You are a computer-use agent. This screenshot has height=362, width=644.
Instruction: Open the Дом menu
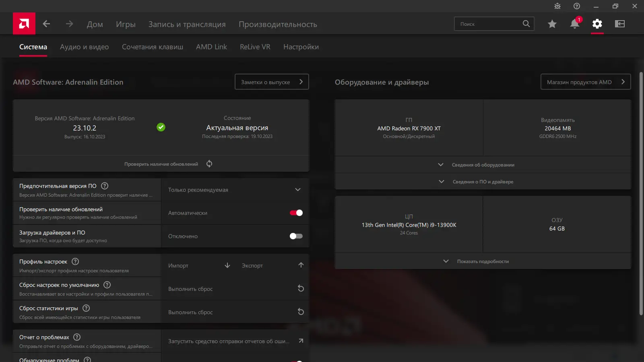95,24
